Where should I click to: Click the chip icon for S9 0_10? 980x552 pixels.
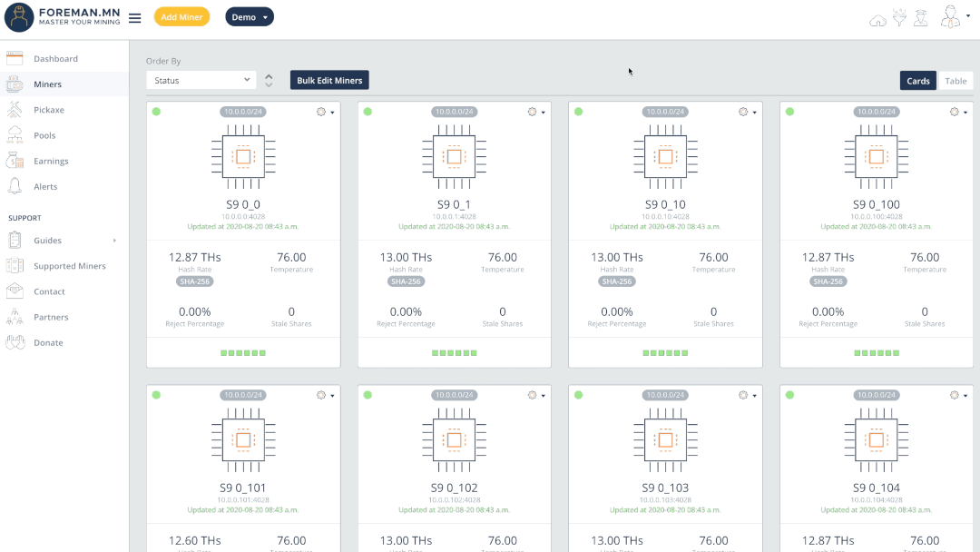coord(666,157)
